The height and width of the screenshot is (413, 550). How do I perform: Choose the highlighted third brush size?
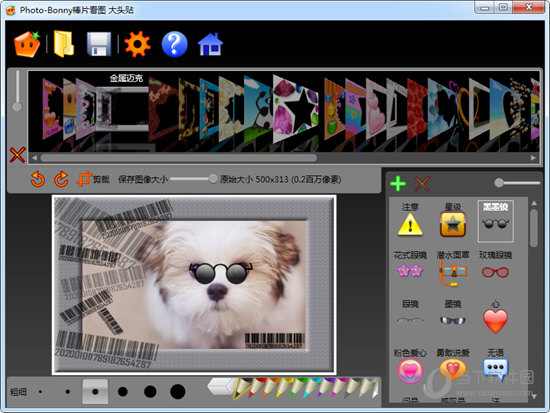coord(95,392)
